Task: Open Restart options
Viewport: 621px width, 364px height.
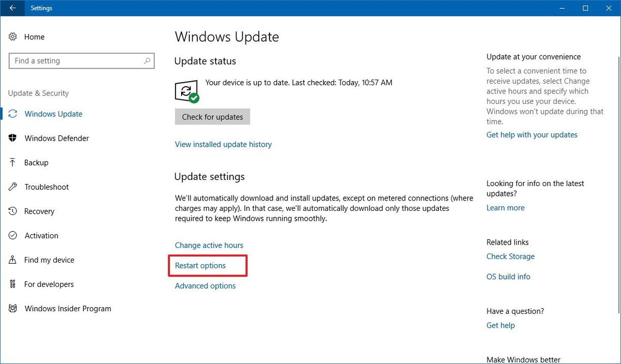Action: (200, 265)
